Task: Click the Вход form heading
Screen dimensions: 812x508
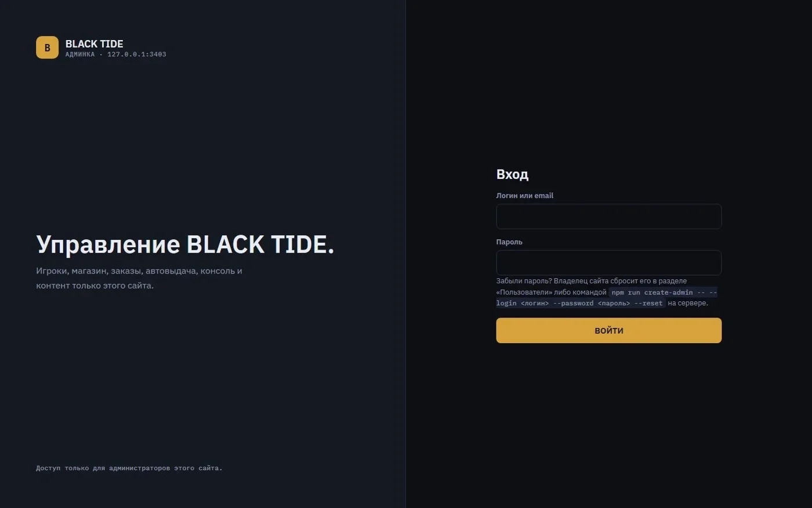Action: (x=512, y=174)
